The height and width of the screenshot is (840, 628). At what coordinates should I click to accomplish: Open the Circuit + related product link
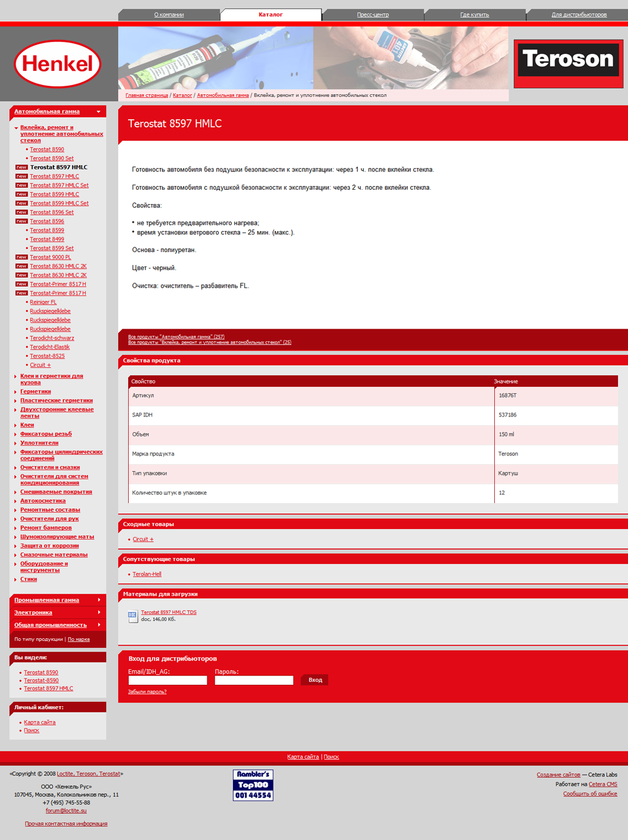coord(143,539)
